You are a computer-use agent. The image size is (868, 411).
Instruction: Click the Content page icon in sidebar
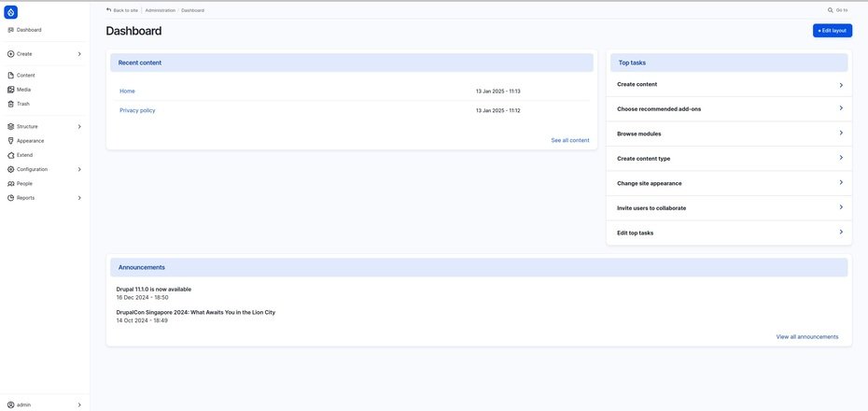[x=11, y=76]
